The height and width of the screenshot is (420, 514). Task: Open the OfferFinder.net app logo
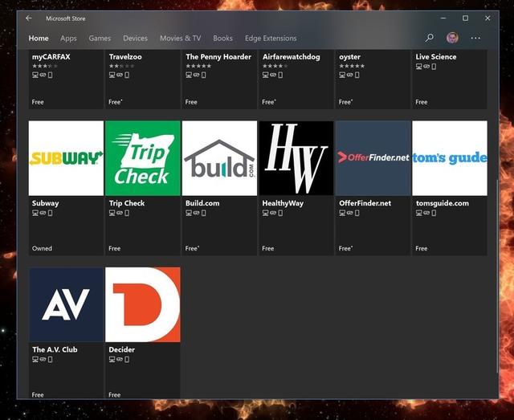[x=373, y=158]
